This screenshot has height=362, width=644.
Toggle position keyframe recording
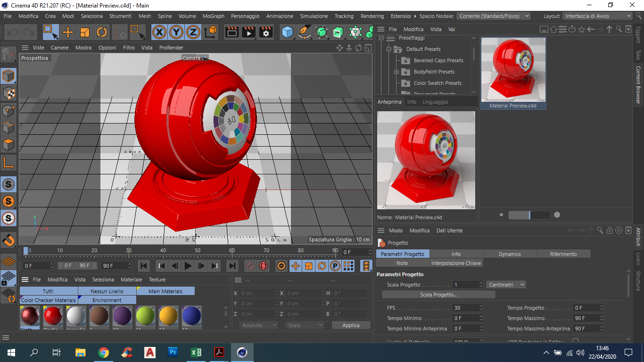point(296,266)
